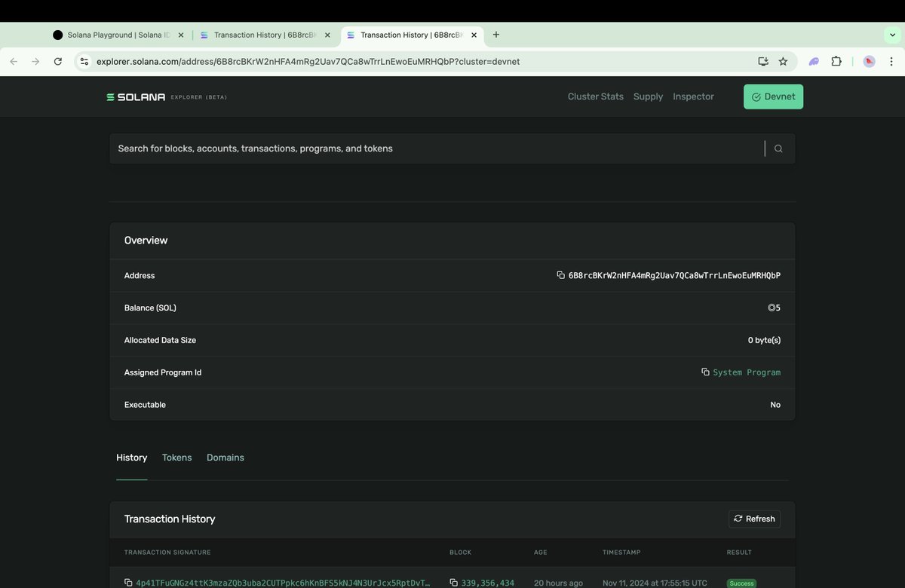Click the '0 byte(s)' data size value
This screenshot has width=905, height=588.
click(x=764, y=341)
